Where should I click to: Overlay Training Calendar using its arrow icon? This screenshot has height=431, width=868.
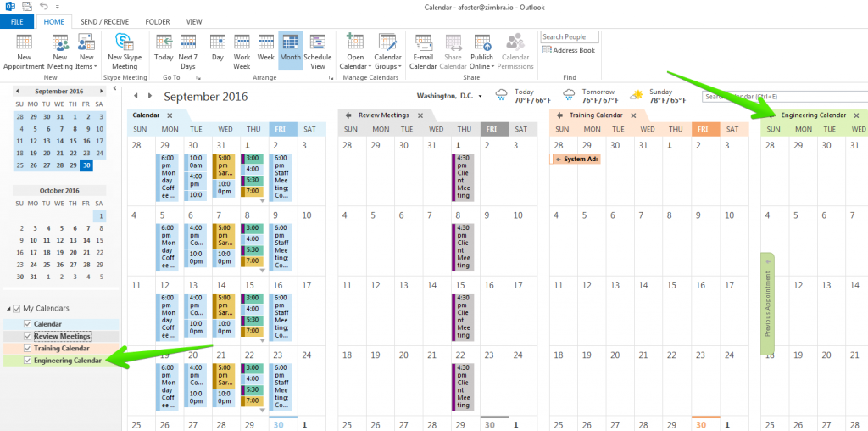pyautogui.click(x=560, y=115)
